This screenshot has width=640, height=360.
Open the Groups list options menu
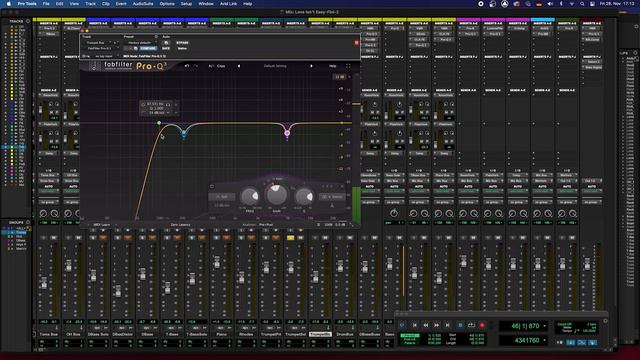point(28,222)
